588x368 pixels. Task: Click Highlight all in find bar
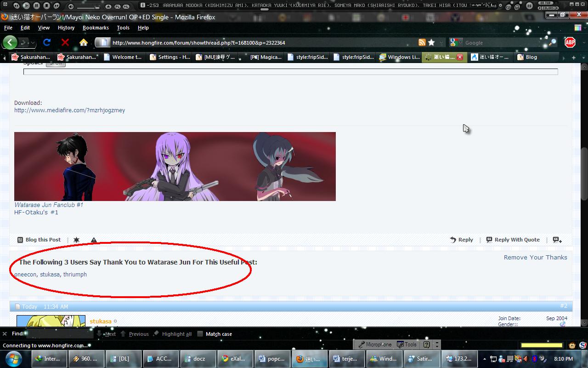pyautogui.click(x=172, y=334)
